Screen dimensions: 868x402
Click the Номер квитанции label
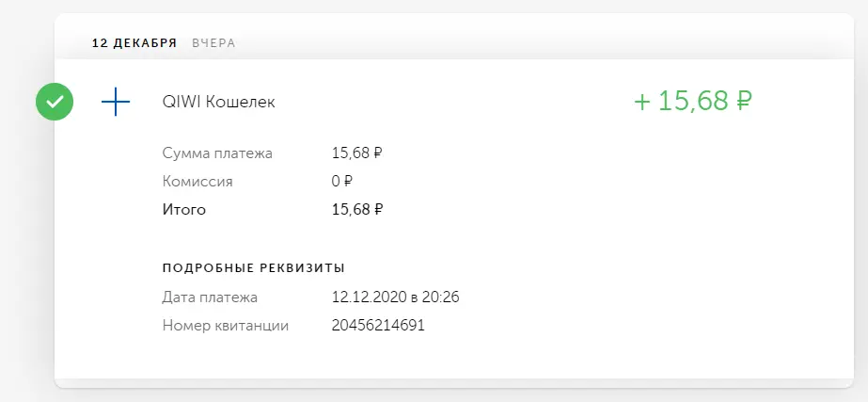pos(226,326)
